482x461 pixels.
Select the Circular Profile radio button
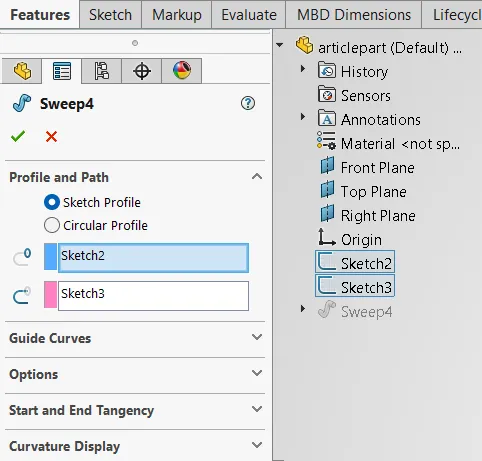pyautogui.click(x=52, y=225)
